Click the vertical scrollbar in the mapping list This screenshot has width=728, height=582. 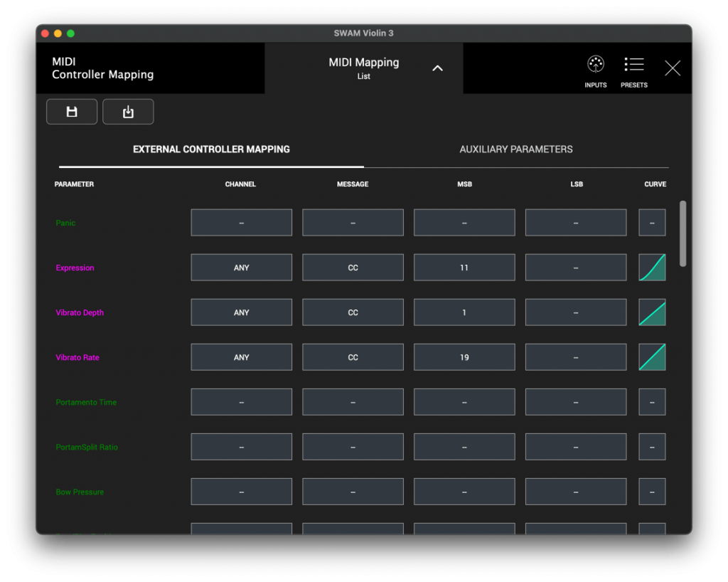[x=683, y=233]
